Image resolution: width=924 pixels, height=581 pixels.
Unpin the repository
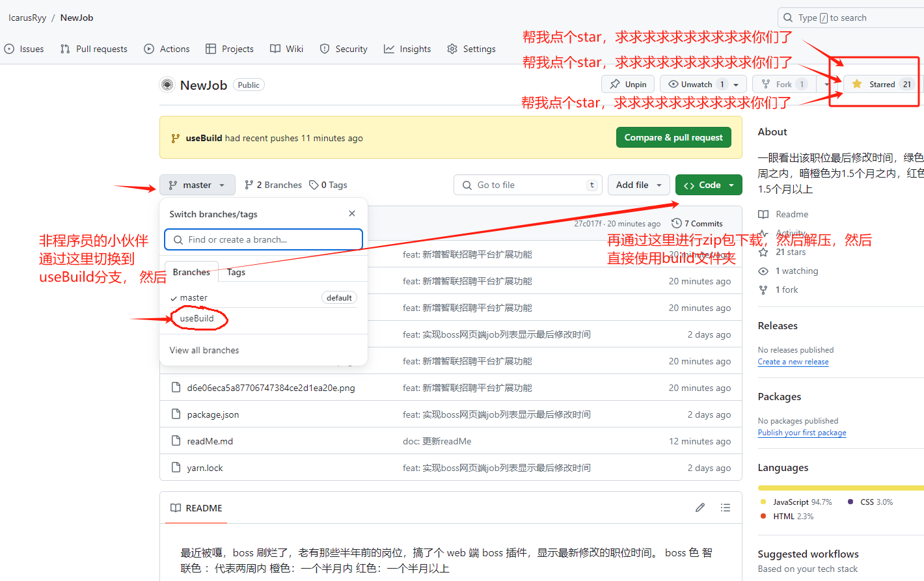coord(629,84)
